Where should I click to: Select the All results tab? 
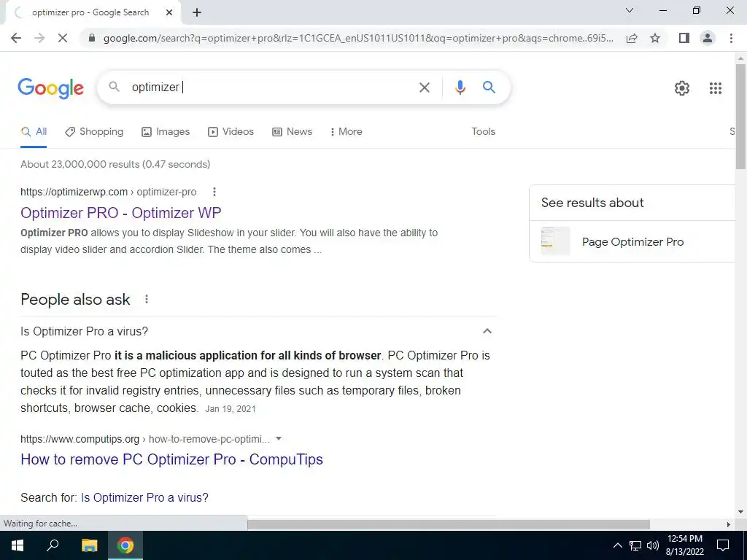[34, 132]
